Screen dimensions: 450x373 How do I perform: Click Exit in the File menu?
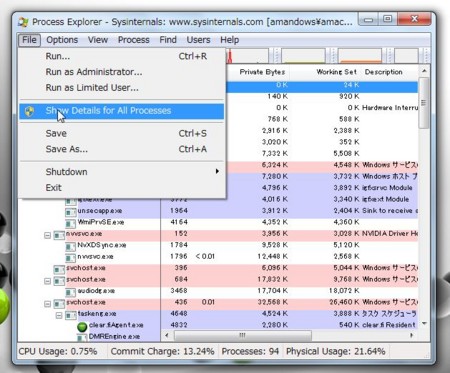[x=122, y=188]
